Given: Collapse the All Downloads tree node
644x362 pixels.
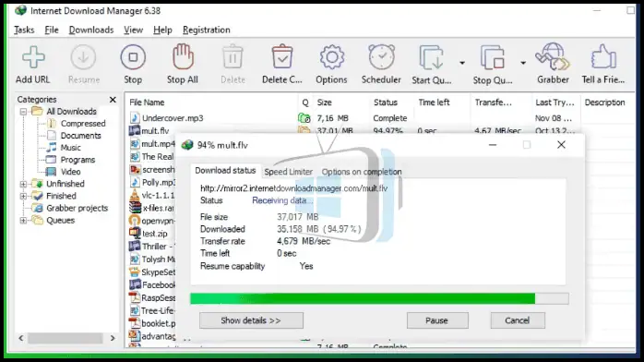Looking at the screenshot, I should pos(23,112).
